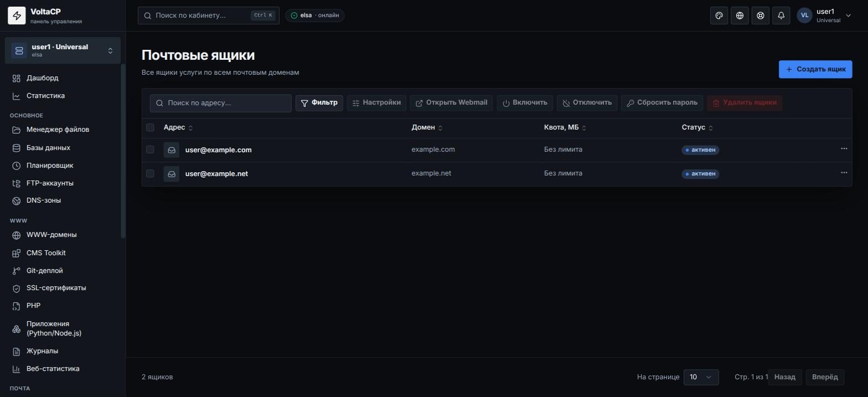Expand the user1 · Universal account switcher

click(x=63, y=50)
